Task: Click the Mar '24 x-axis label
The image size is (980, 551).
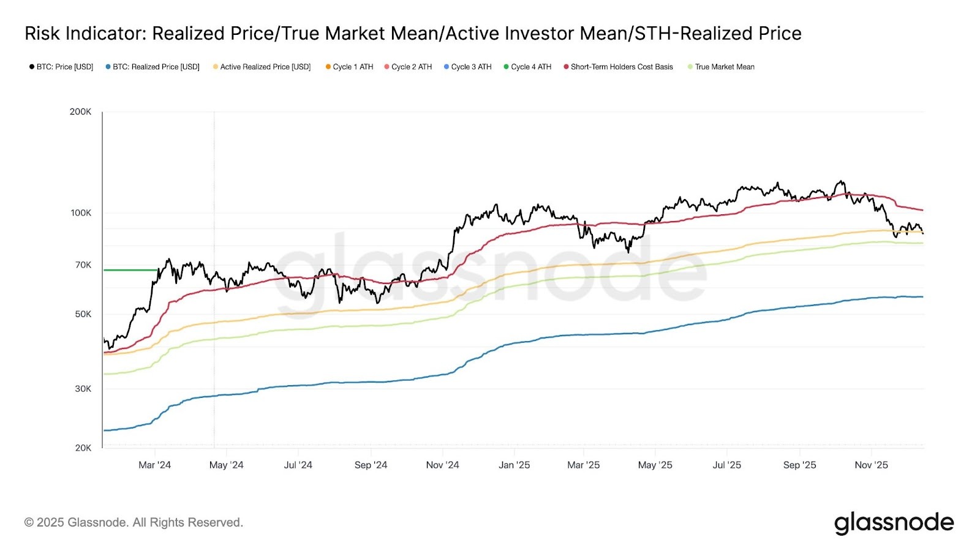Action: pyautogui.click(x=154, y=465)
